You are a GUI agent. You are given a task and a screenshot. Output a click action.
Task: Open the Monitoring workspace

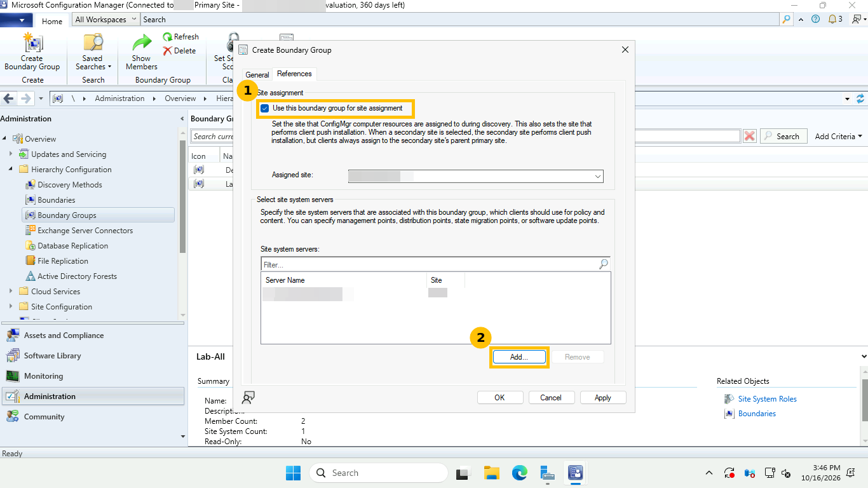93,376
